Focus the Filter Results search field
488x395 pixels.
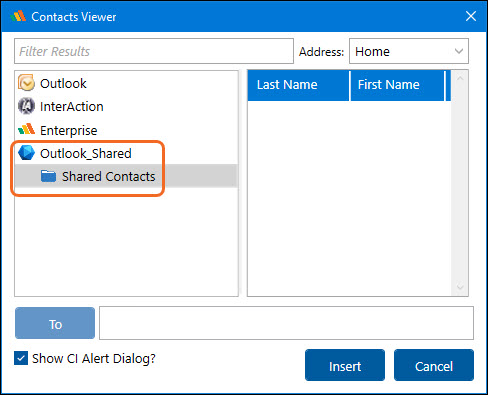[x=154, y=51]
